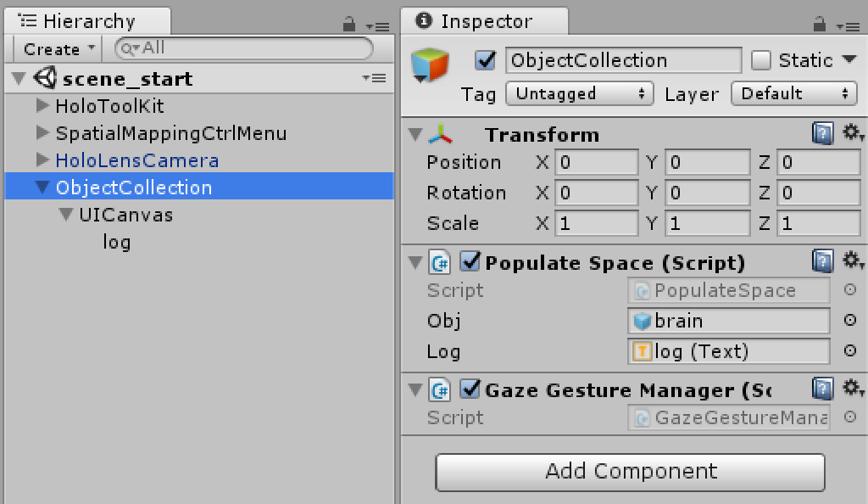868x504 pixels.
Task: Click the GameObject cube icon selector
Action: click(x=428, y=66)
